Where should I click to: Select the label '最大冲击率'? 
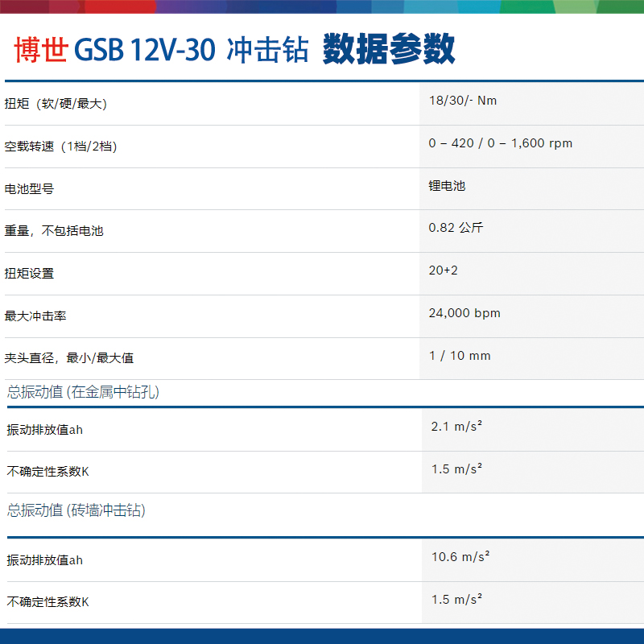tap(35, 316)
